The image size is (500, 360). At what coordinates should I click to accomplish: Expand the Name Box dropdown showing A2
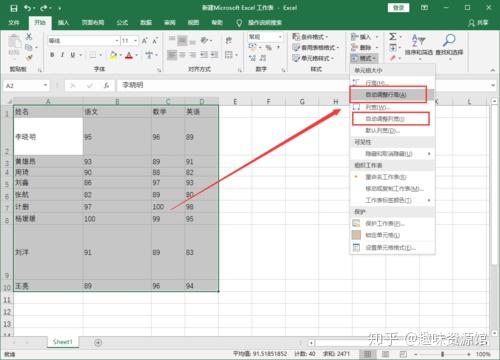click(45, 86)
